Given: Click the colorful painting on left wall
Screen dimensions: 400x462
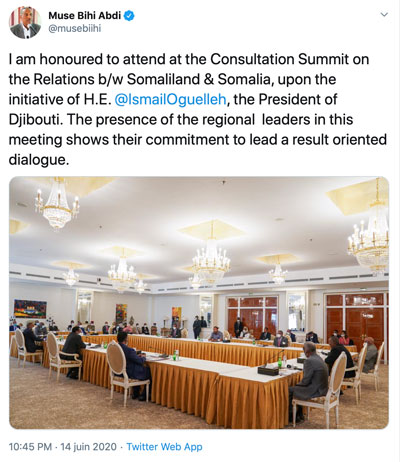Looking at the screenshot, I should pyautogui.click(x=30, y=309).
